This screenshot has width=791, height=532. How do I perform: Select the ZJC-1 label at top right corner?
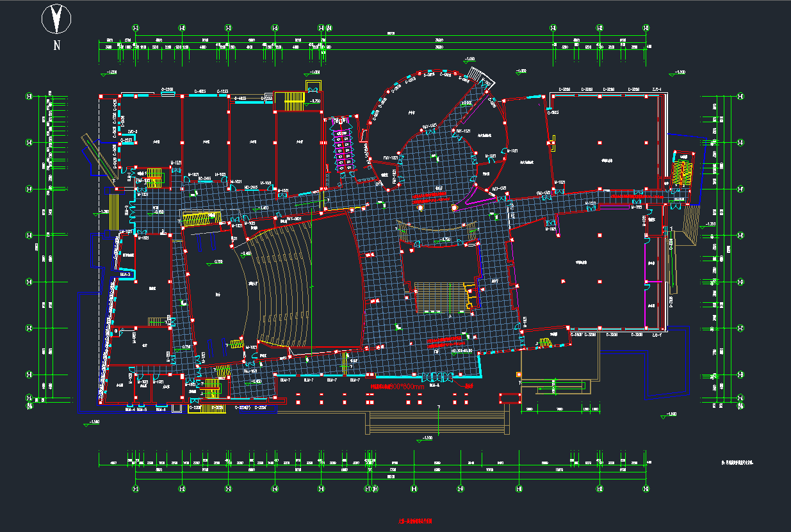point(656,89)
